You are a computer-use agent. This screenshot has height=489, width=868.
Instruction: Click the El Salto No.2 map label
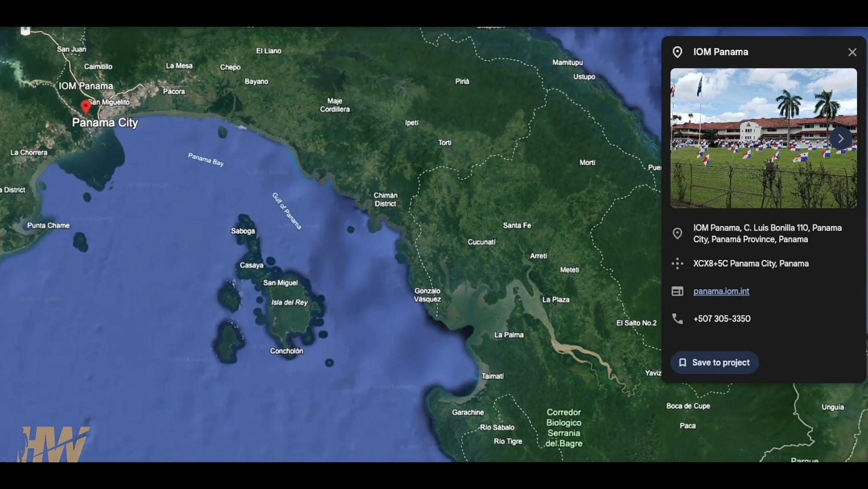(636, 323)
